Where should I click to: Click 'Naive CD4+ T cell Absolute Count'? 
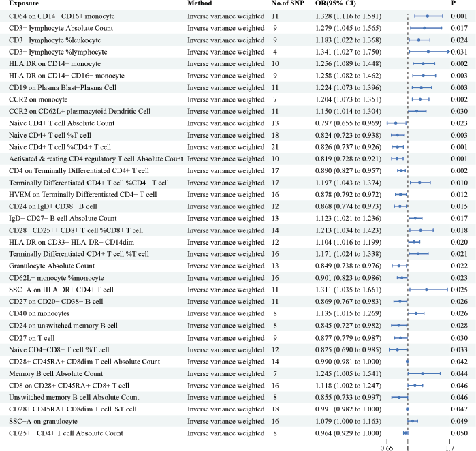point(61,123)
